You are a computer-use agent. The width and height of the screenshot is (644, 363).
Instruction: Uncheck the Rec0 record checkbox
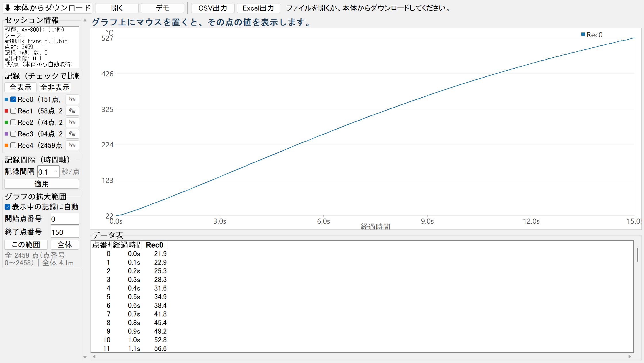click(13, 99)
